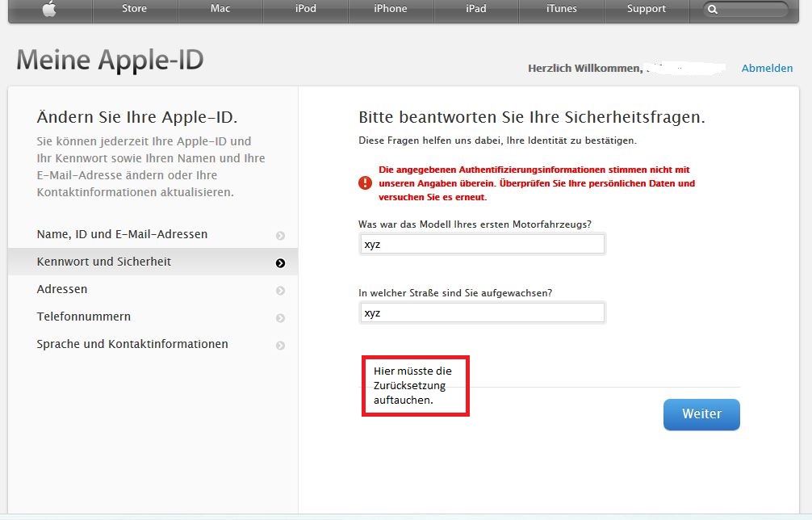Go to the Mac section
Viewport: 812px width, 520px height.
[220, 9]
